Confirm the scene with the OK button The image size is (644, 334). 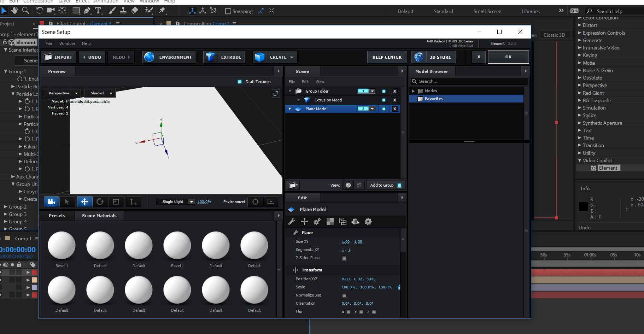click(508, 57)
